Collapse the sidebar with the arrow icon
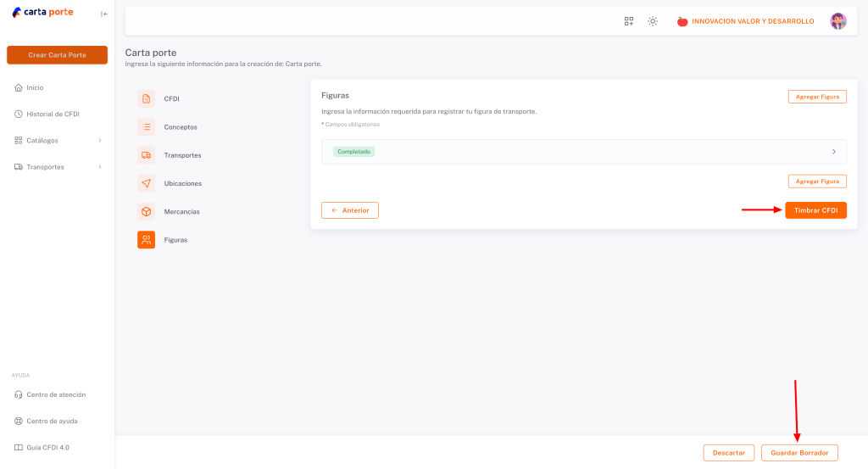868x469 pixels. [x=104, y=14]
